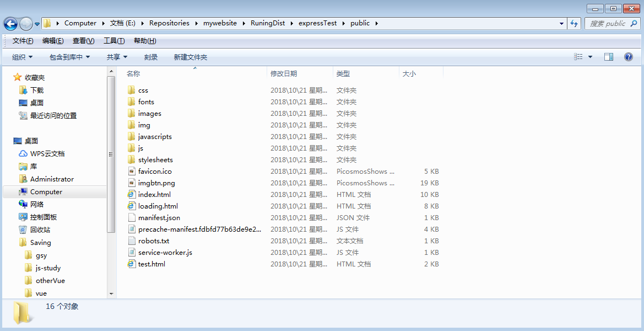This screenshot has height=331, width=644.
Task: Open the Saving folder in the sidebar
Action: (40, 243)
